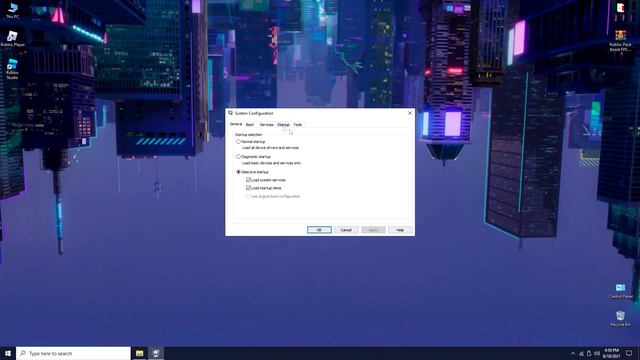Switch to the Services tab

point(266,124)
